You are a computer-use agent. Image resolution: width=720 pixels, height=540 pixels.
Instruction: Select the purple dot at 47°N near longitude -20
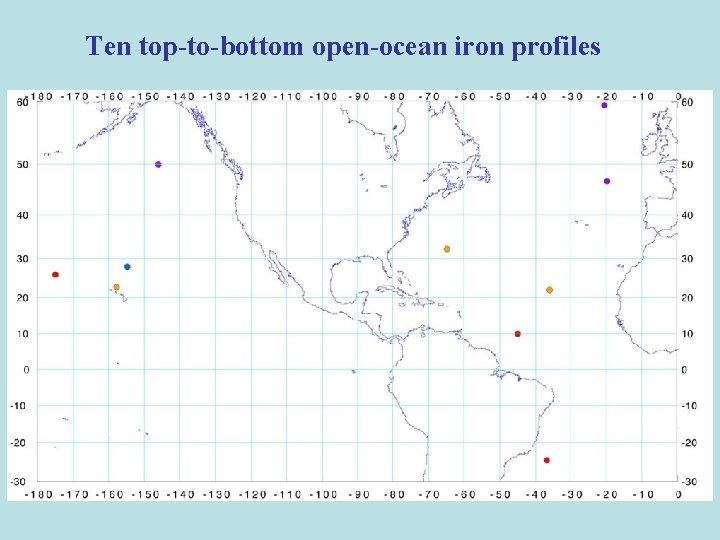click(607, 181)
